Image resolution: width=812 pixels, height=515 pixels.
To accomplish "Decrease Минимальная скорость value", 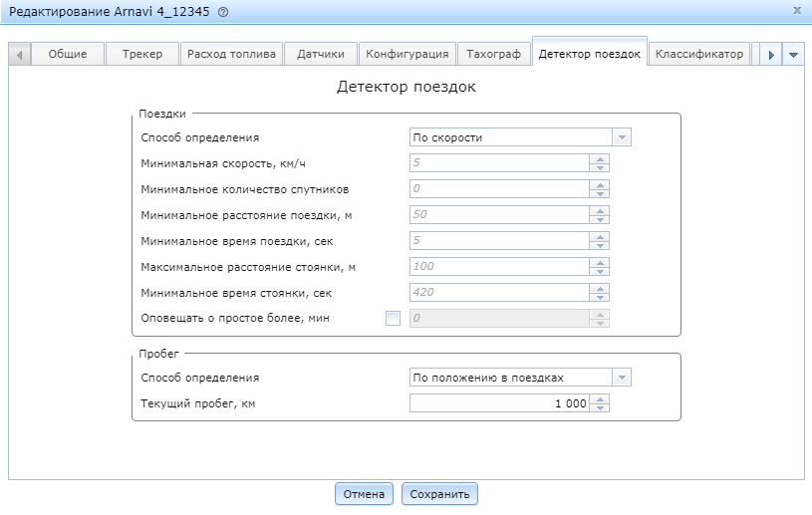I will 600,167.
